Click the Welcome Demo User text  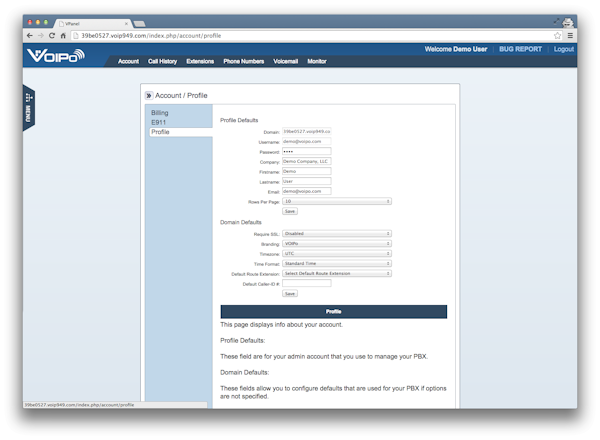456,49
